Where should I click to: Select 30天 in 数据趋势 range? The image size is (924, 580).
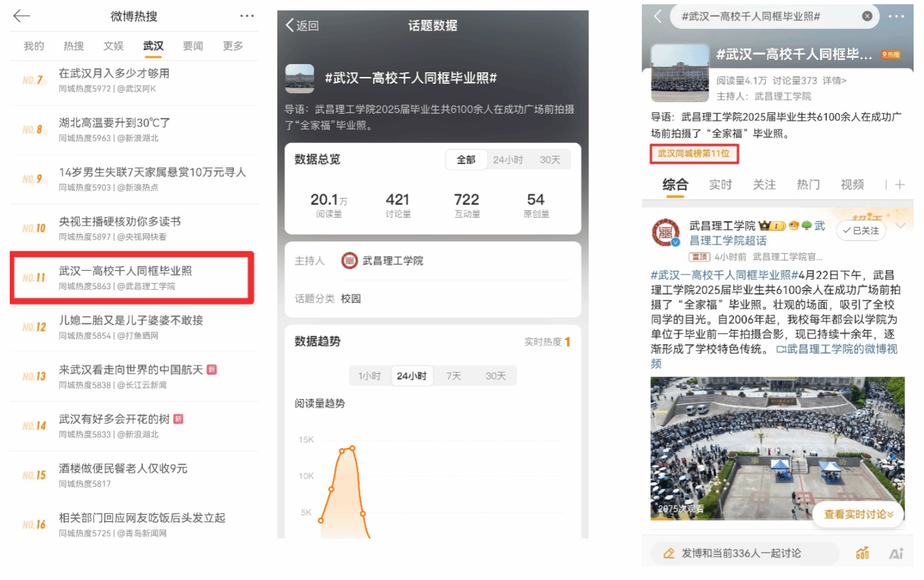pyautogui.click(x=496, y=376)
